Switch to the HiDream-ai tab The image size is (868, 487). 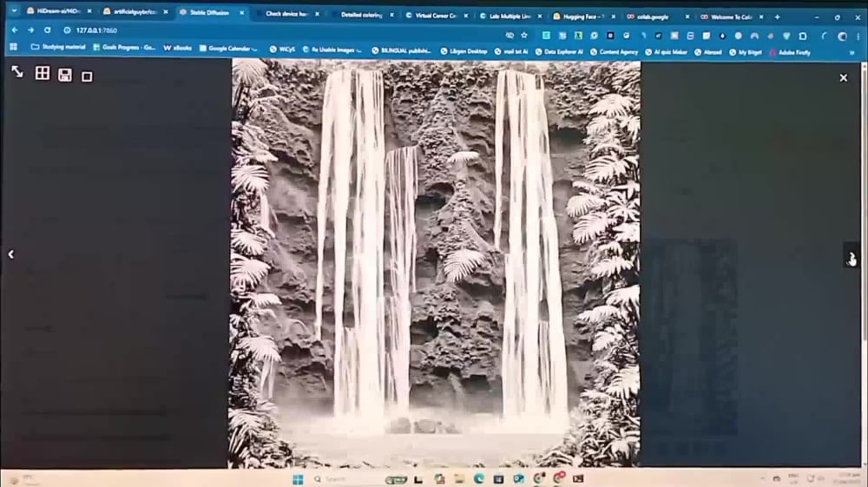59,11
